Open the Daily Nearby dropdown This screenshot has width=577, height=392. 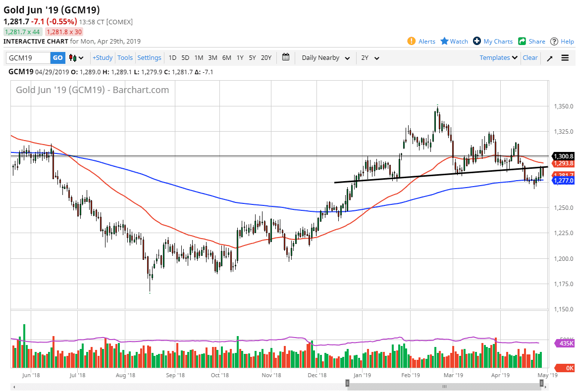(x=324, y=57)
